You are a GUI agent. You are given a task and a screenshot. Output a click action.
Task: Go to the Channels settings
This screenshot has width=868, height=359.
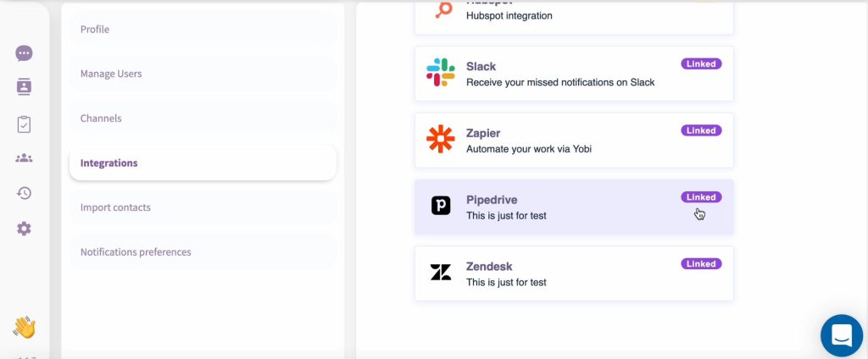pyautogui.click(x=203, y=119)
